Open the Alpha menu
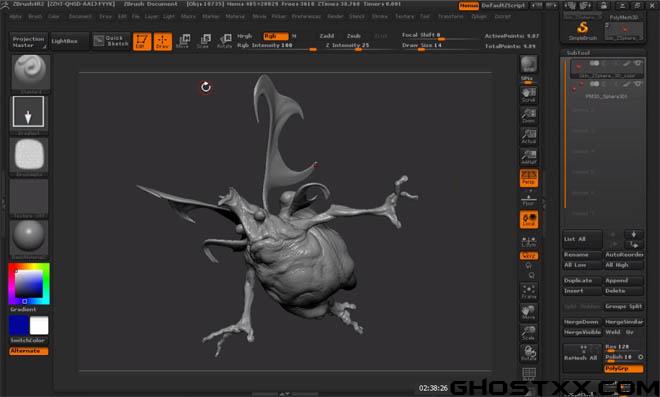The width and height of the screenshot is (660, 397). (16, 16)
